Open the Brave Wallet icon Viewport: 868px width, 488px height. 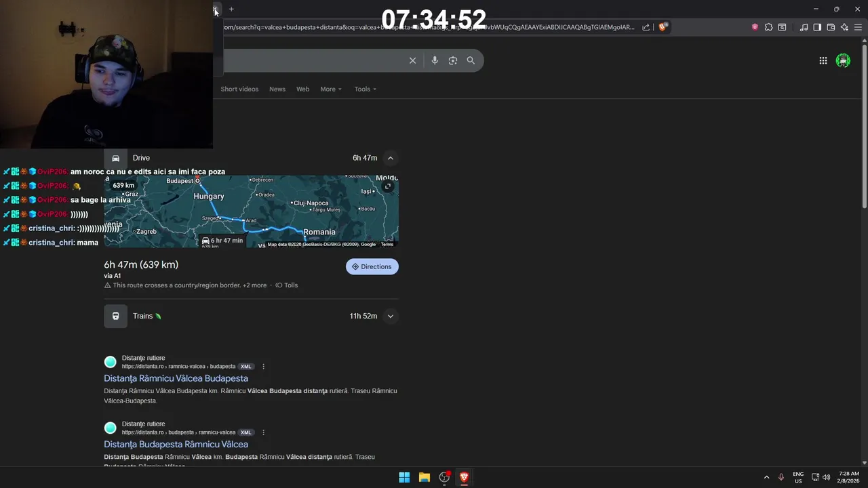tap(831, 27)
